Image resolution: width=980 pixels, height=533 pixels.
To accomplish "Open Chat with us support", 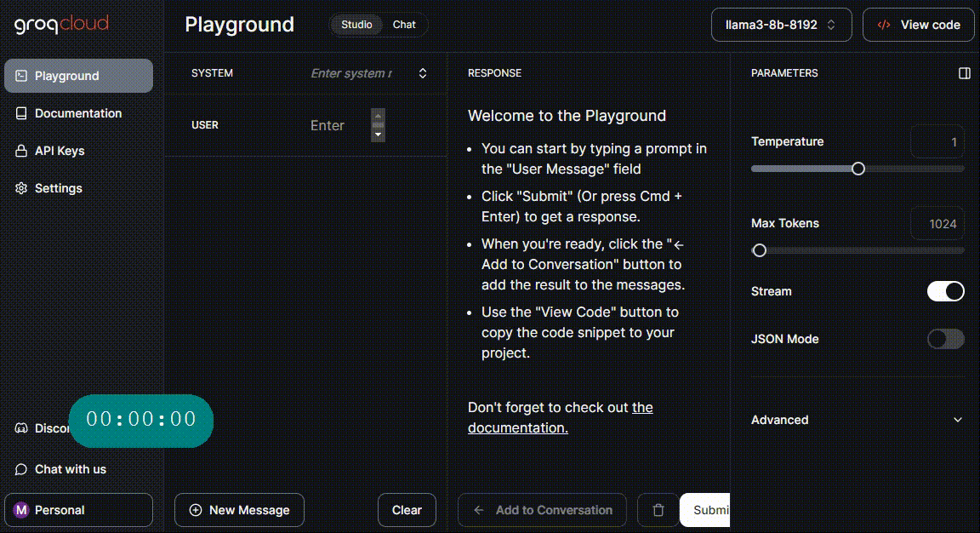I will [x=70, y=469].
